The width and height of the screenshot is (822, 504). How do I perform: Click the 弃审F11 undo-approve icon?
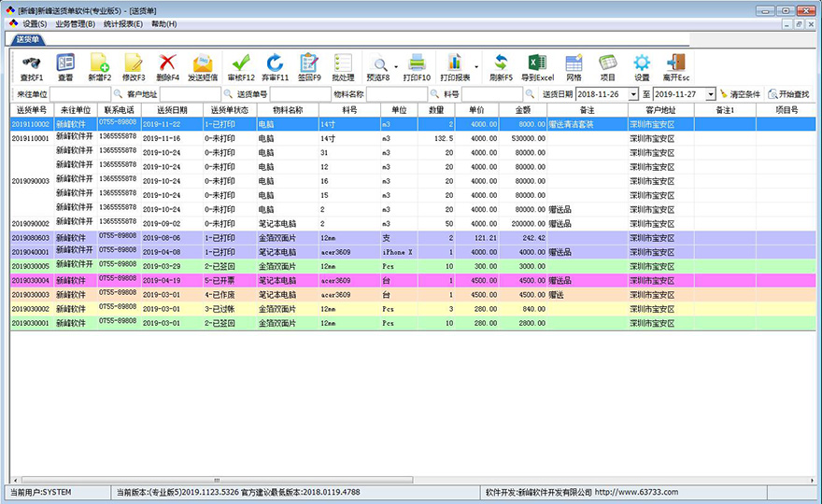click(x=275, y=63)
